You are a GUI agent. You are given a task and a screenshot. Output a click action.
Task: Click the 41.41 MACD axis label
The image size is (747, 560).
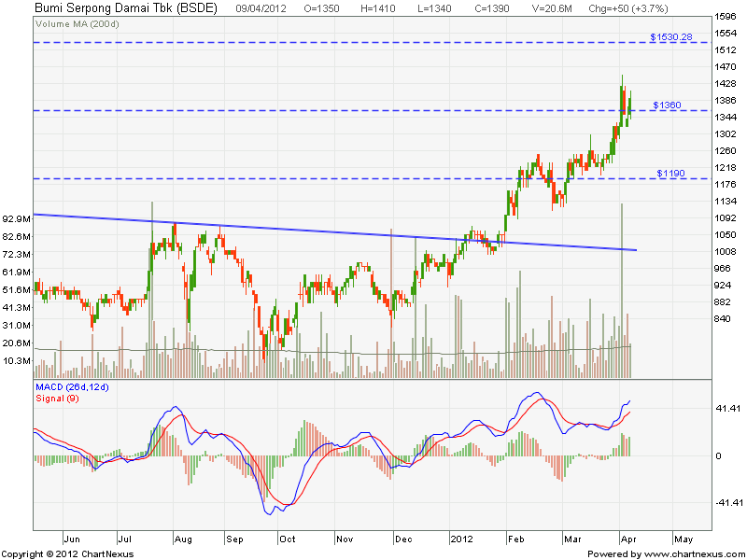[x=728, y=408]
